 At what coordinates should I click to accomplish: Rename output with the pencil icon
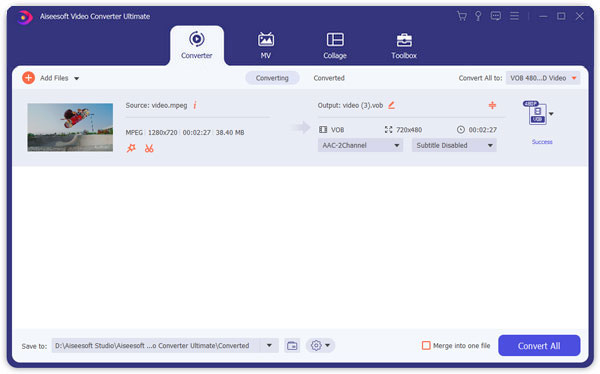tap(391, 105)
